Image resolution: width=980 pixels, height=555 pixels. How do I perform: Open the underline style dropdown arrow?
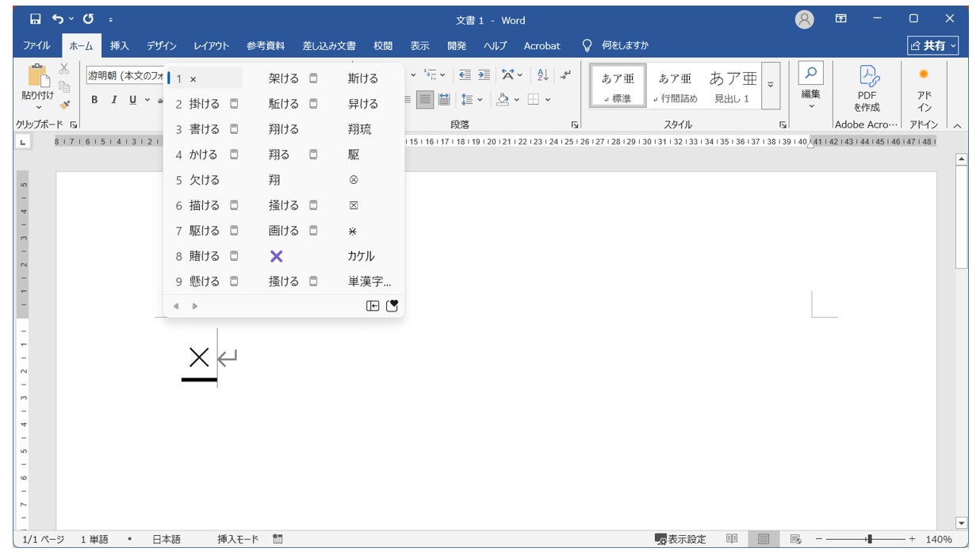(x=147, y=100)
